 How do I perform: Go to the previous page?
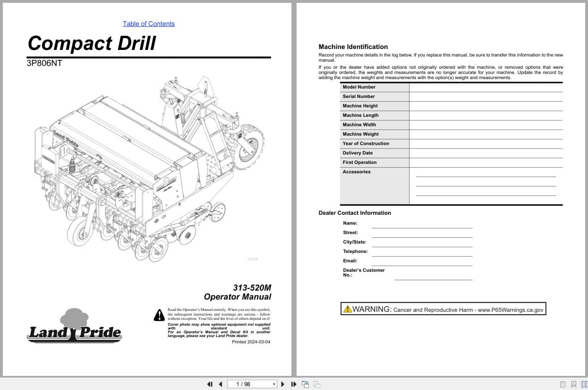pos(220,384)
